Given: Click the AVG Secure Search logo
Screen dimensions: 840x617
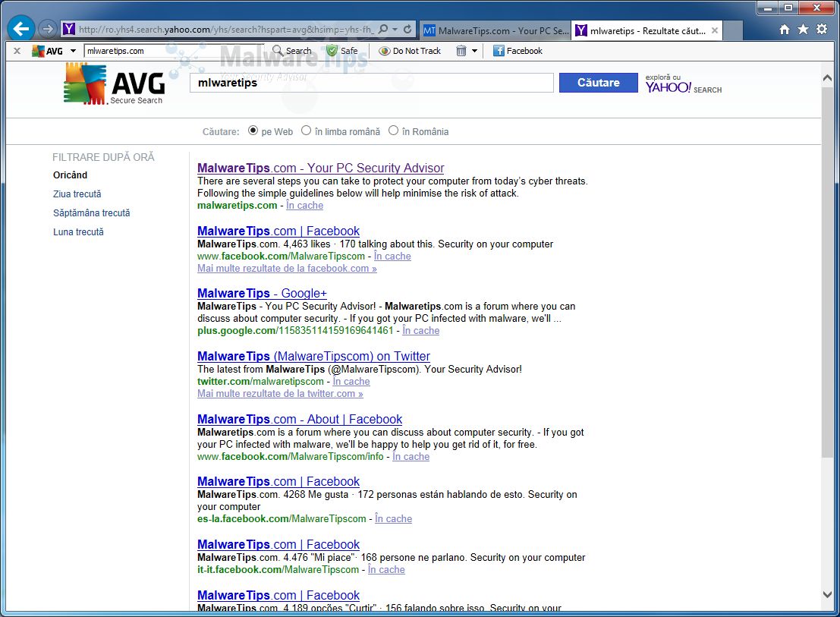Looking at the screenshot, I should (114, 83).
